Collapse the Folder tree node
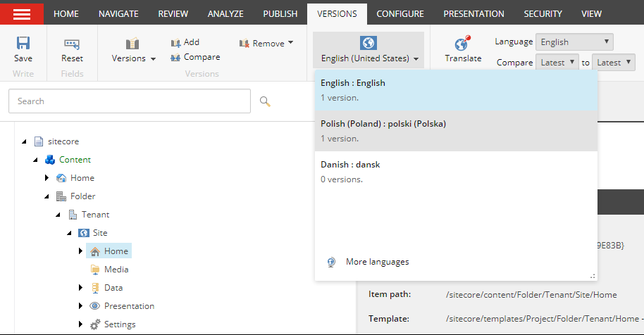 pos(47,196)
